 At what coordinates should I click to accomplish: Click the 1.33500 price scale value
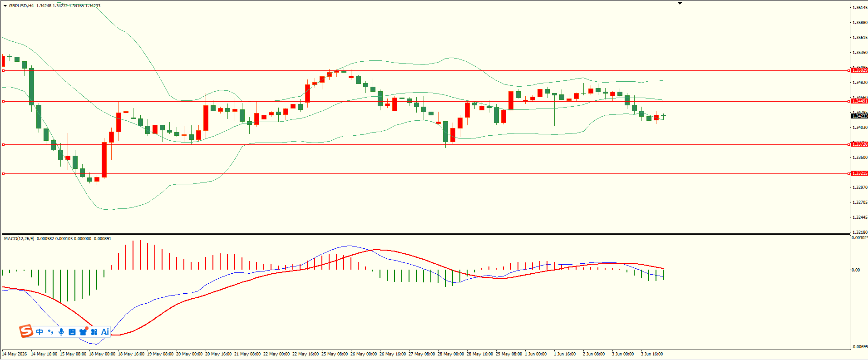(860, 158)
